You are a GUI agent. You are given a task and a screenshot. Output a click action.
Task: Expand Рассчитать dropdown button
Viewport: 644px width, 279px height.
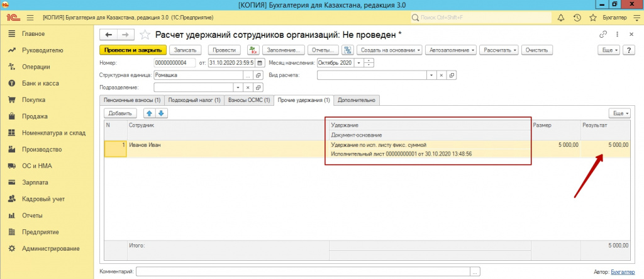499,50
